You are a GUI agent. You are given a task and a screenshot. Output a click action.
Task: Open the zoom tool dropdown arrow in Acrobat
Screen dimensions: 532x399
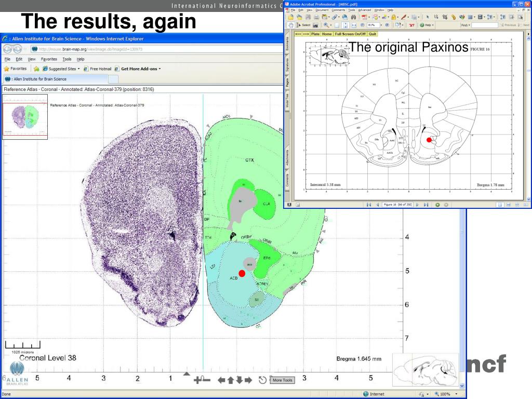[331, 25]
